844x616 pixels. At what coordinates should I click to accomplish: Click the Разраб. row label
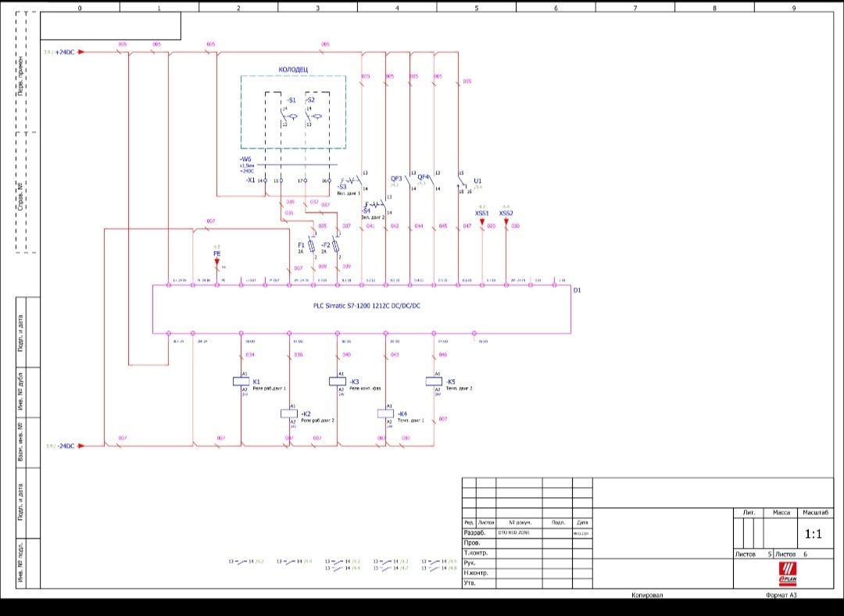click(x=475, y=532)
